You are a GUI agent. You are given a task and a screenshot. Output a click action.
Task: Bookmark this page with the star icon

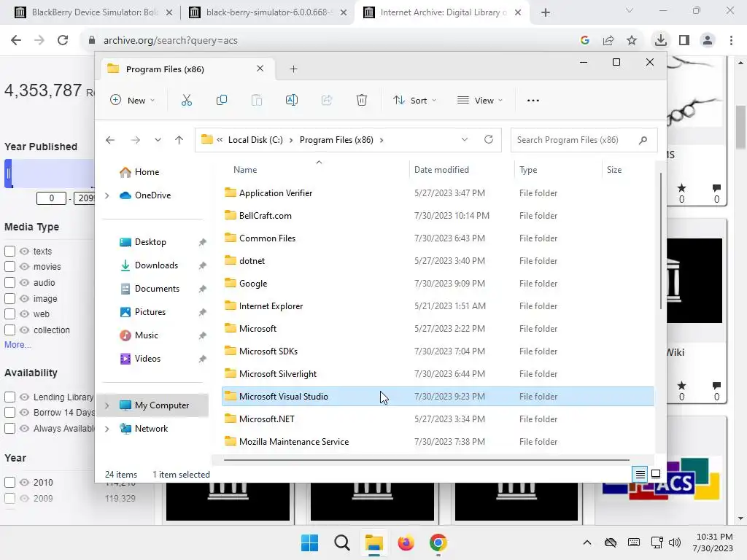[632, 41]
